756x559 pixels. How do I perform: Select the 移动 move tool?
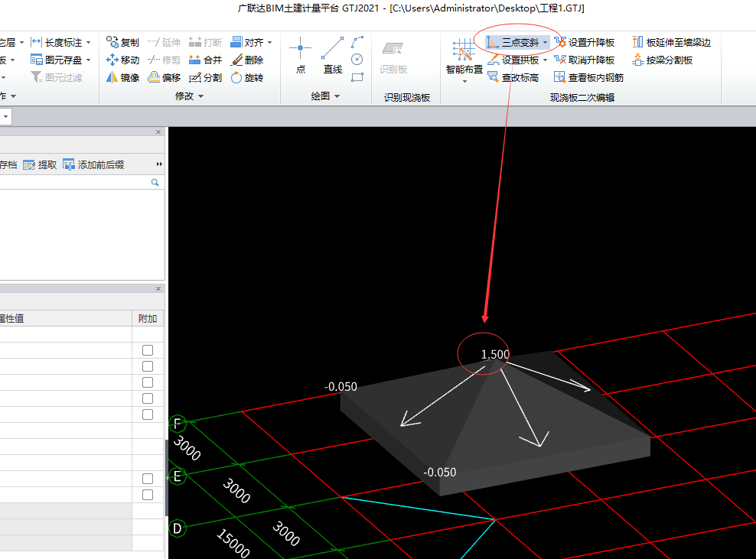(122, 60)
